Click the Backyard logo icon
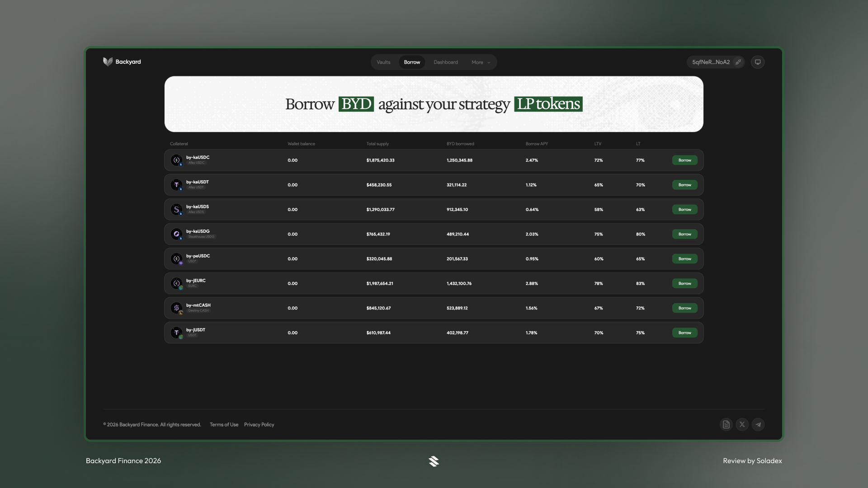 pos(108,62)
